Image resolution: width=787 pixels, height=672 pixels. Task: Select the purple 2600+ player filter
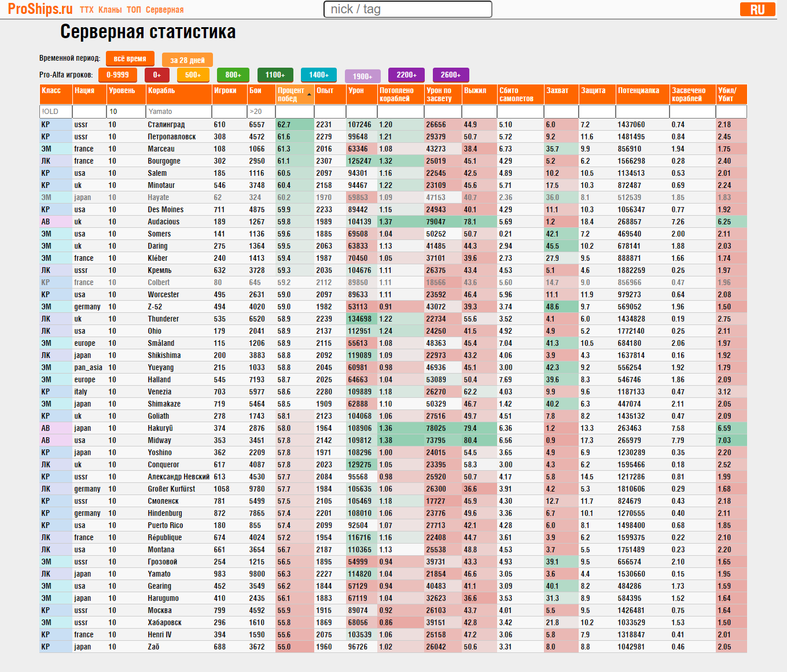tap(450, 75)
